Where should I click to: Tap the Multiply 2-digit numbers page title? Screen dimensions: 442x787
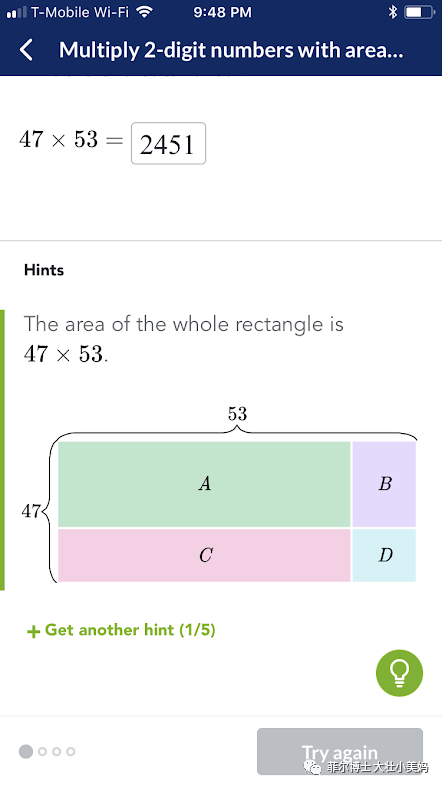[x=231, y=50]
